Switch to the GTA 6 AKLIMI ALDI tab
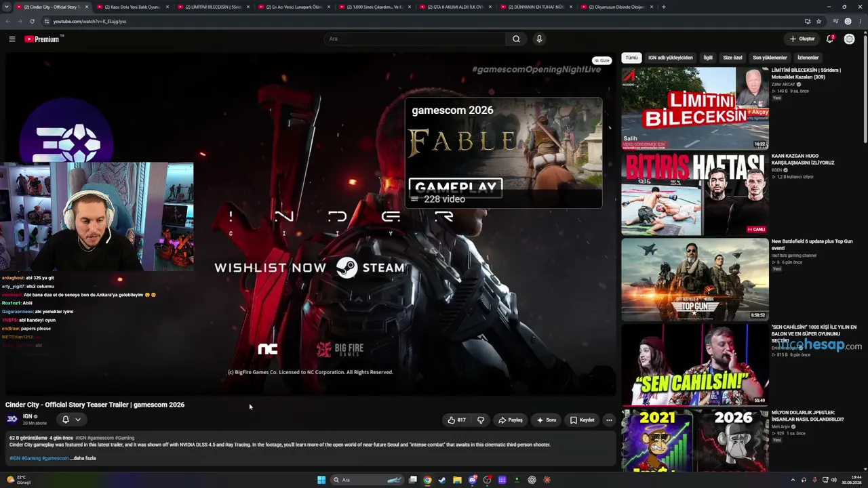Screen dimensions: 868x488 (455, 7)
